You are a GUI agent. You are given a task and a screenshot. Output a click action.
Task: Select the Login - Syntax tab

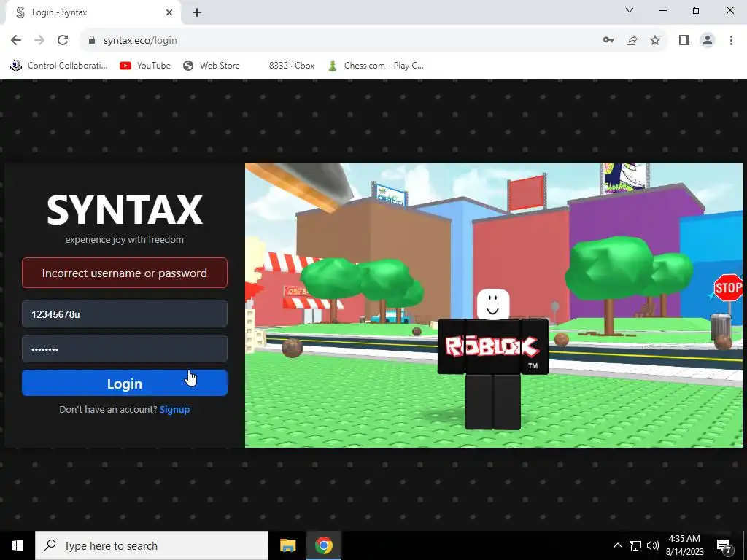(93, 13)
